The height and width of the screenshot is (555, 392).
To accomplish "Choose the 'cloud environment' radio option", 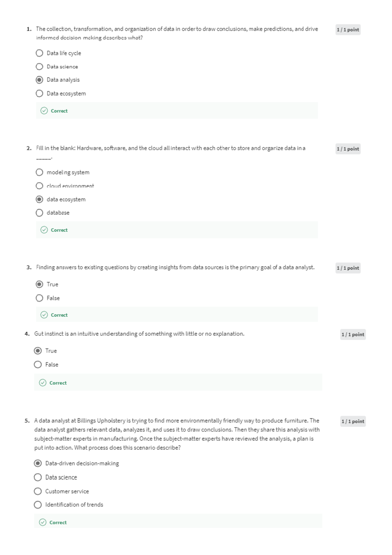I will [40, 186].
